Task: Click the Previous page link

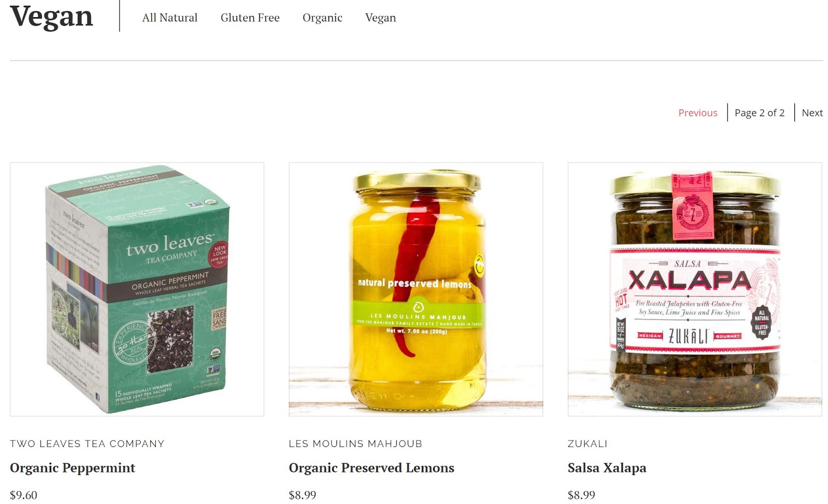Action: (698, 113)
